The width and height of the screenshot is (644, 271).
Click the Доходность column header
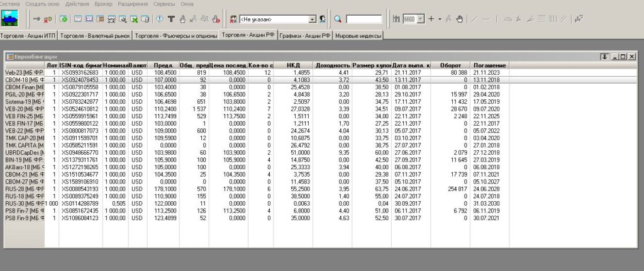click(332, 65)
